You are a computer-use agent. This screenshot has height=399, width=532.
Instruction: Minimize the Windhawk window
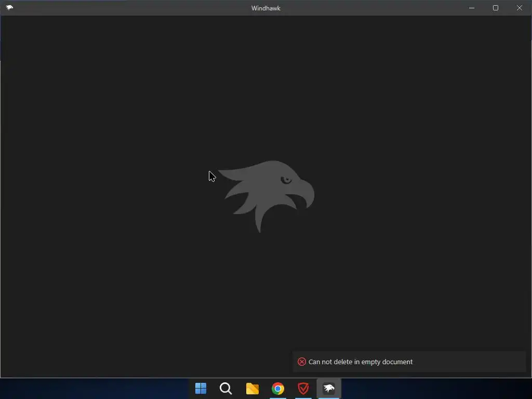click(x=472, y=8)
